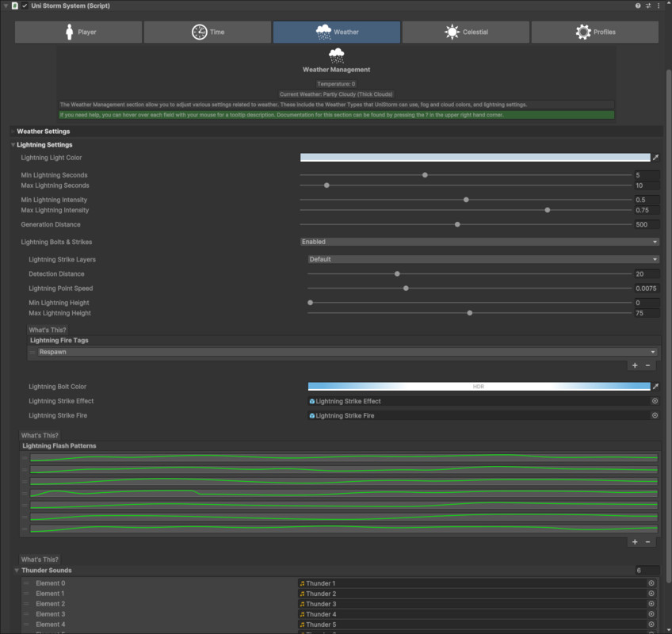Image resolution: width=672 pixels, height=634 pixels.
Task: Edit the Lightning Point Speed value 0.0075
Action: [647, 288]
